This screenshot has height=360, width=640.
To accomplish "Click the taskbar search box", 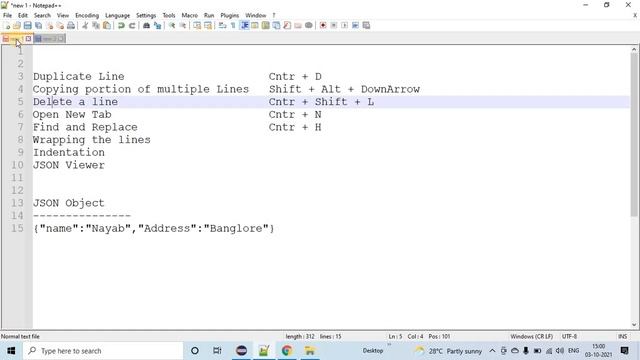I will tap(103, 351).
